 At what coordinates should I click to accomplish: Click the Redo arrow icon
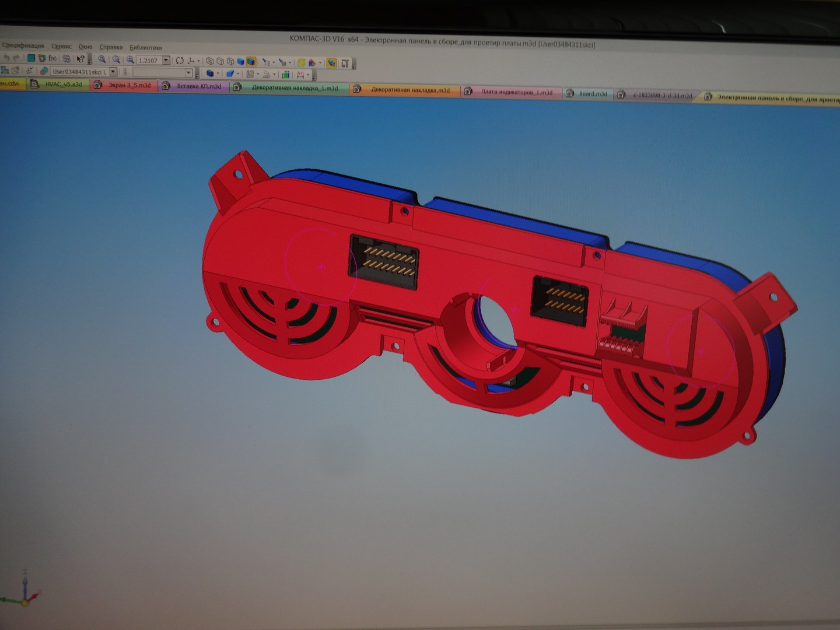[x=16, y=58]
